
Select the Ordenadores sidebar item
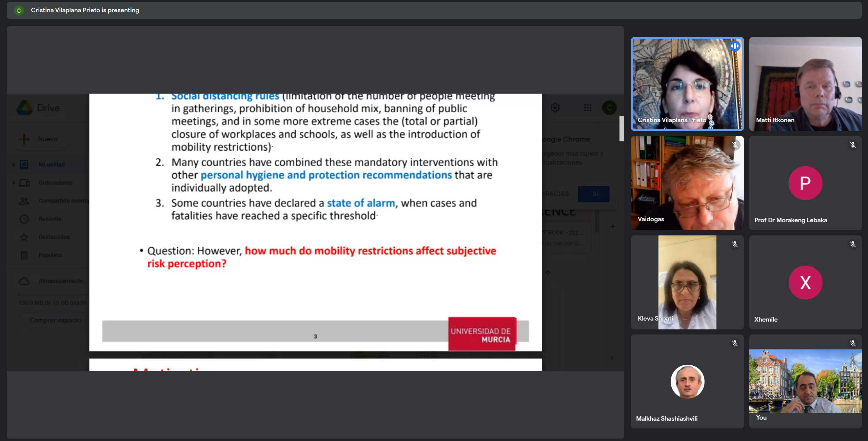55,183
